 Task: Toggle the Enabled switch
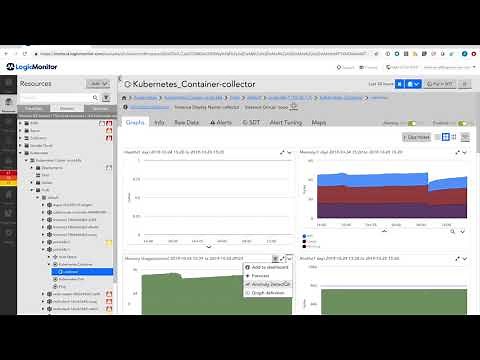[462, 123]
